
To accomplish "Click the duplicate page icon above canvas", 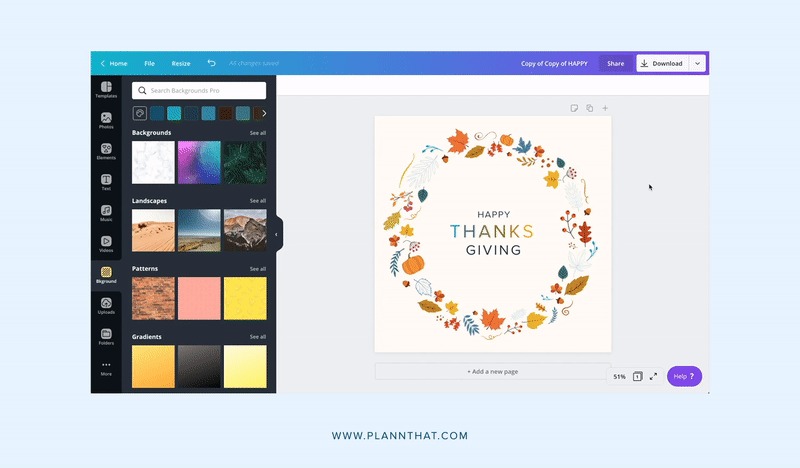I will coord(590,108).
